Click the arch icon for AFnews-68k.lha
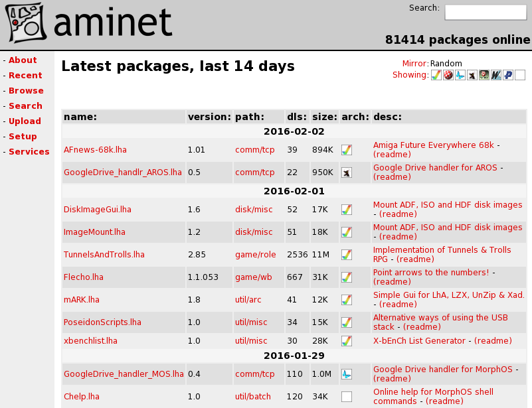532x408 pixels. 347,150
